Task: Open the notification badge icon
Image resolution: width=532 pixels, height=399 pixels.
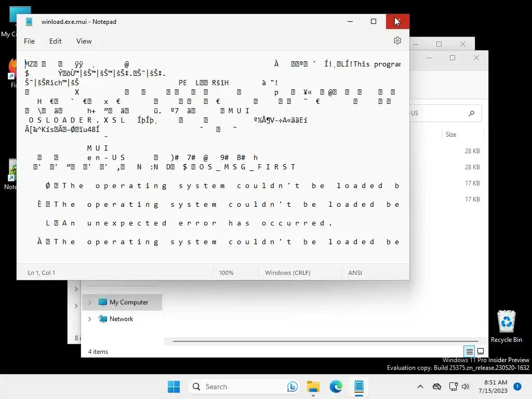Action: [x=517, y=387]
